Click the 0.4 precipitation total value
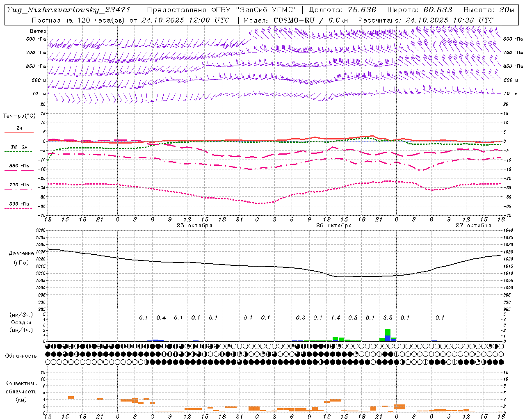The height and width of the screenshot is (420, 525). coord(161,317)
